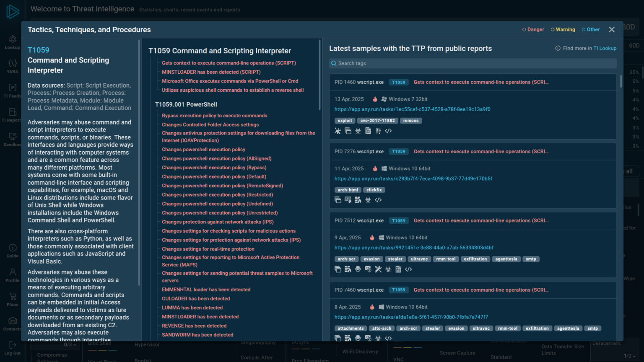This screenshot has height=362, width=644.
Task: Select the TI Feeds sidebar icon
Action: coord(12,89)
